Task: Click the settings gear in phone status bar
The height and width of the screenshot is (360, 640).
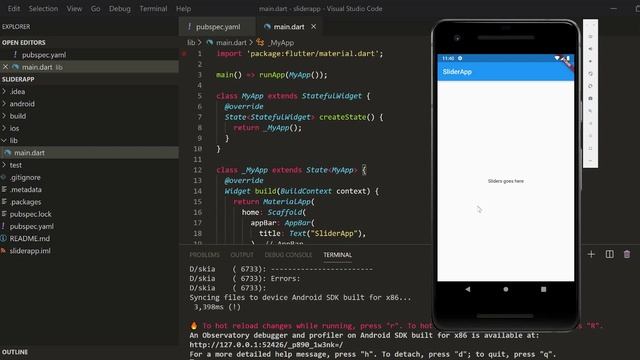Action: (460, 58)
